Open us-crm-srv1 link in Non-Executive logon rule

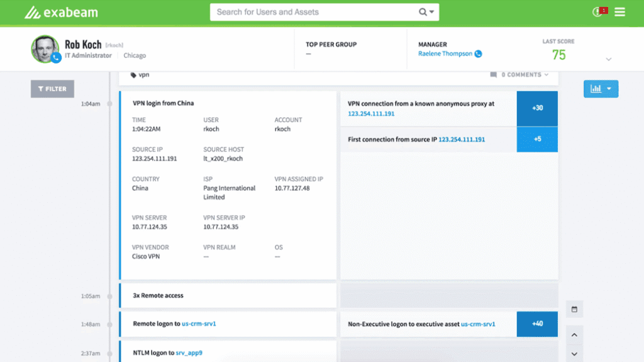pyautogui.click(x=478, y=324)
